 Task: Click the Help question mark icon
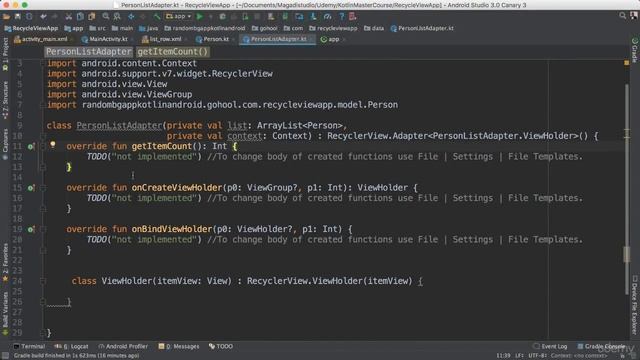point(342,17)
